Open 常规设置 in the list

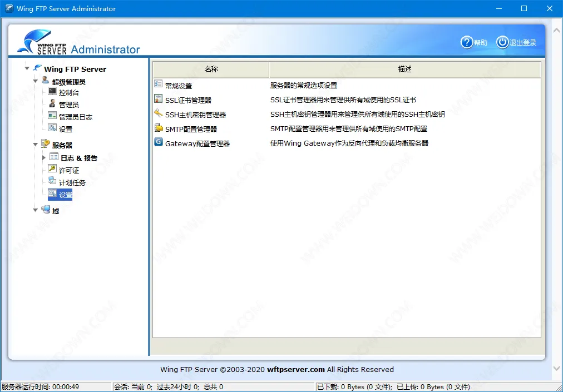pos(179,86)
